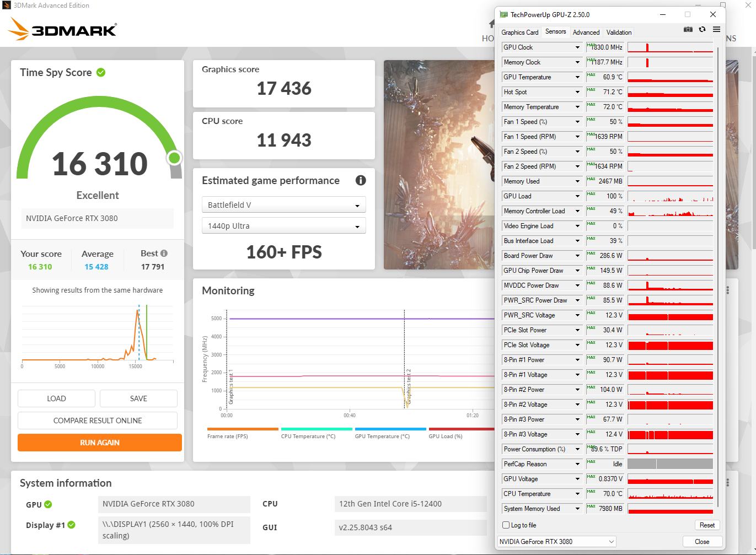Expand the PerfCap Reason sensor dropdown
This screenshot has height=555, width=756.
pos(577,464)
